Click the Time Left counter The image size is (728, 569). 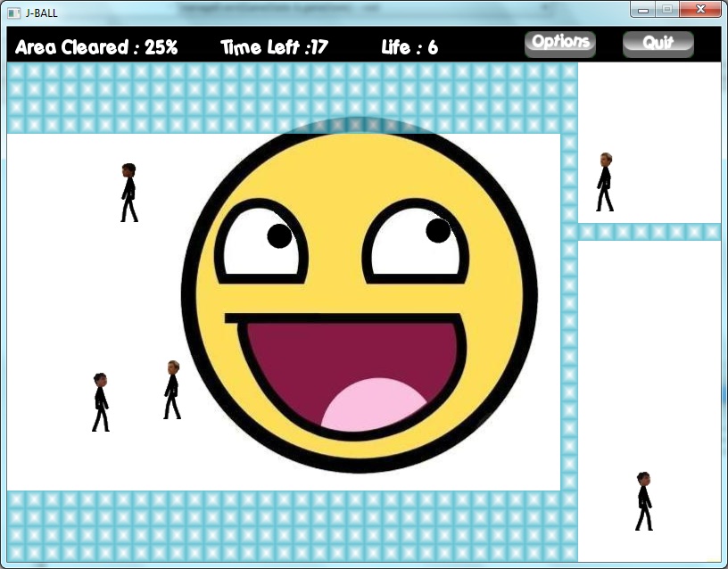coord(275,48)
